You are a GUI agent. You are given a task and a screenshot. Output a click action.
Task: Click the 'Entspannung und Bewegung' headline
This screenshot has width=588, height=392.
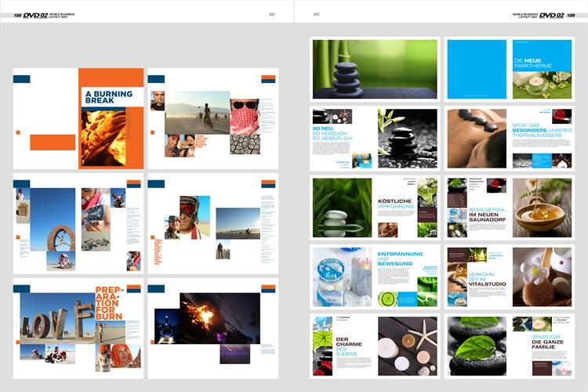397,258
